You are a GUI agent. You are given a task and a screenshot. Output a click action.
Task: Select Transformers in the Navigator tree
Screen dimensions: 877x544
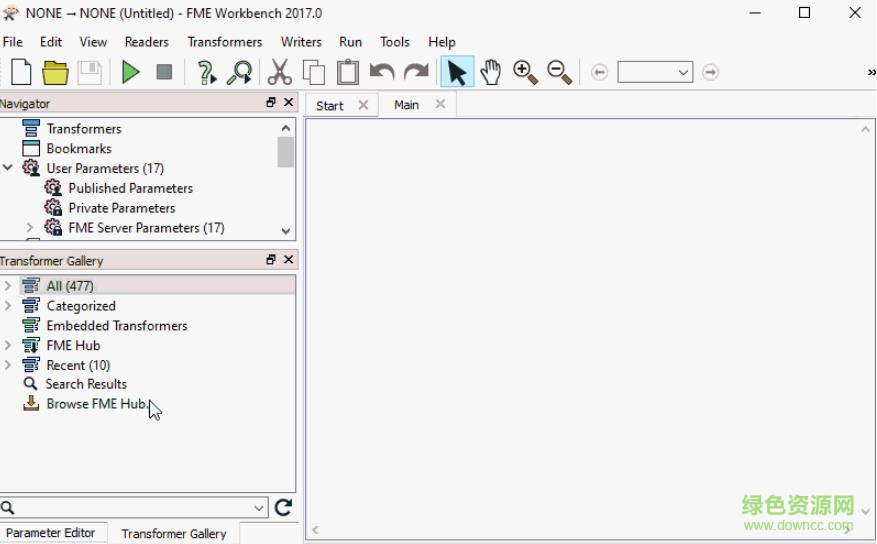84,129
